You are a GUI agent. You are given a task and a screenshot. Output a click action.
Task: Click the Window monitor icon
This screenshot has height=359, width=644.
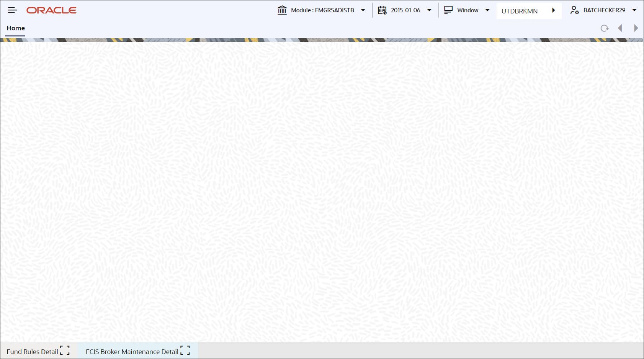(x=448, y=10)
